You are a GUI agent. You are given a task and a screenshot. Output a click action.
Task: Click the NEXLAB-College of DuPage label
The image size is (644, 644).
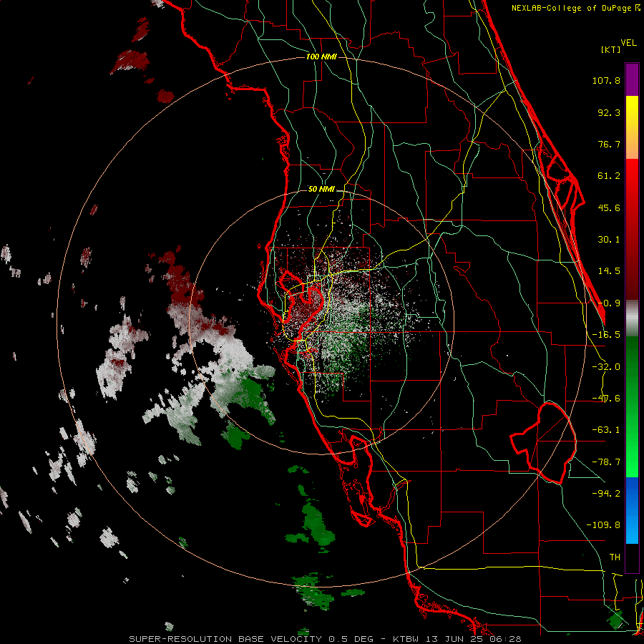[571, 8]
